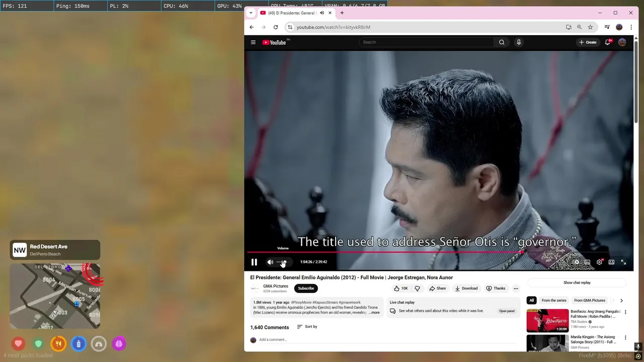Viewport: 644px width, 362px height.
Task: Toggle the video autoplay switch
Action: pyautogui.click(x=577, y=262)
